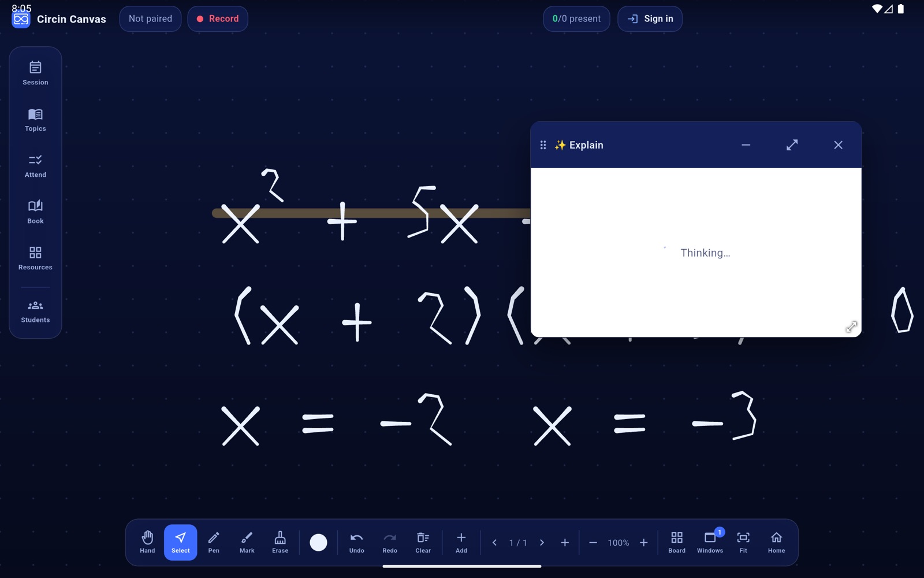Click the page indicator 1 / 1
Viewport: 924px width, 578px height.
coord(518,543)
